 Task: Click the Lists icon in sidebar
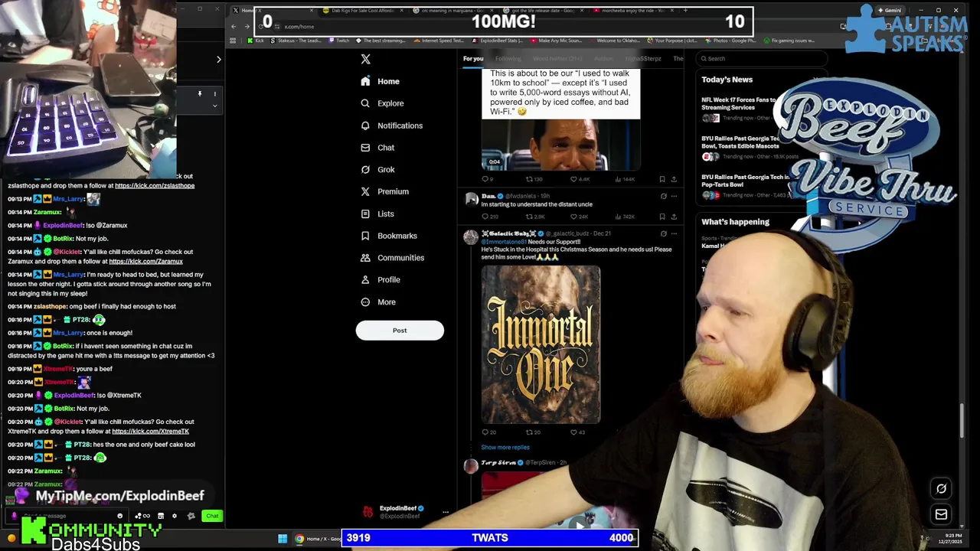click(365, 214)
